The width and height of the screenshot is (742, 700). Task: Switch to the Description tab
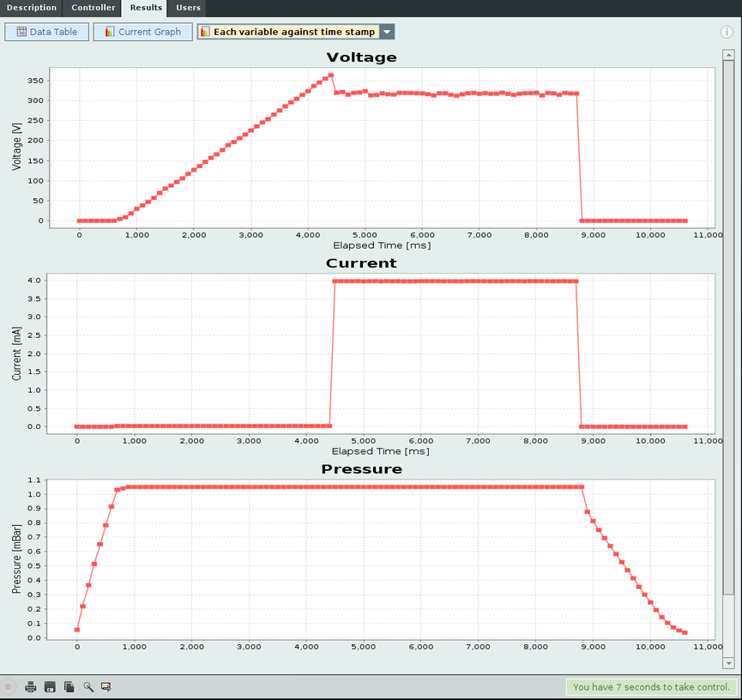[x=31, y=8]
